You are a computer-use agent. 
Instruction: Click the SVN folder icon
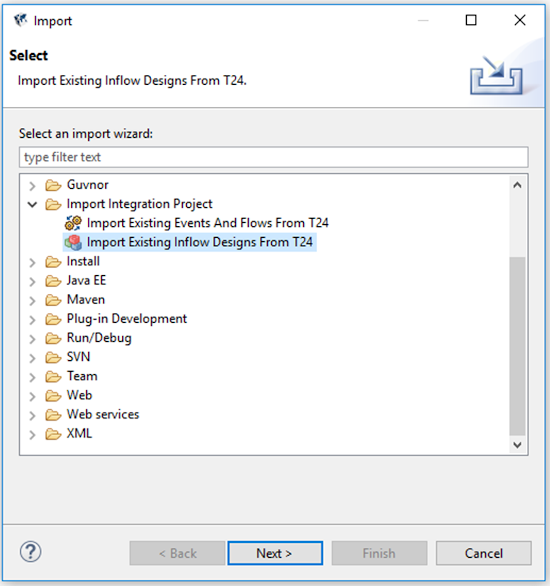[53, 357]
